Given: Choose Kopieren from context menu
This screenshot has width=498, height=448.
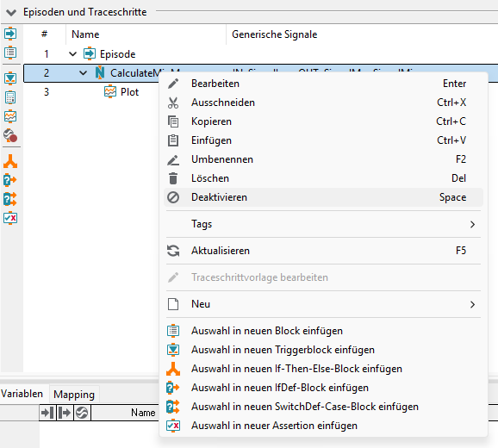Looking at the screenshot, I should (323, 121).
